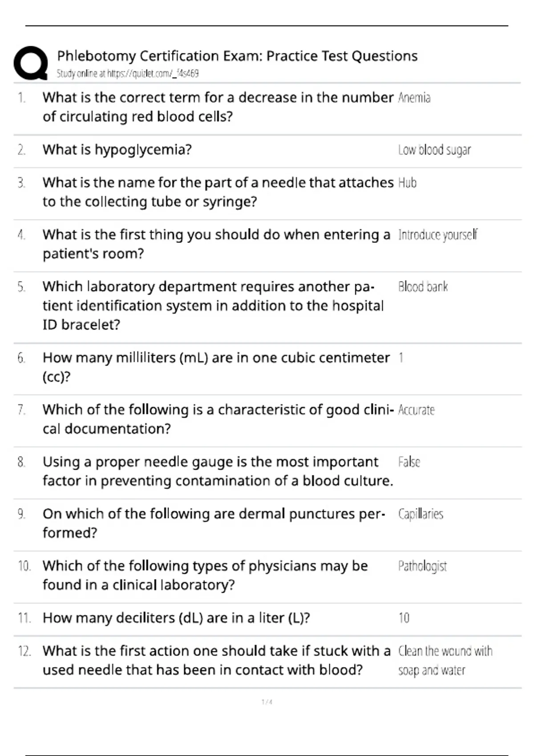
Task: Select the 'Capillaries' answer
Action: 421,514
